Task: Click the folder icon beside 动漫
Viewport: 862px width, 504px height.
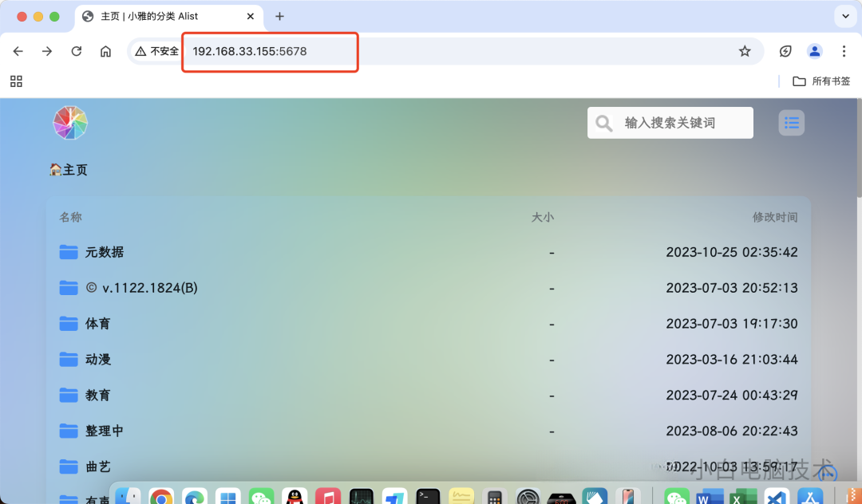Action: (x=69, y=359)
